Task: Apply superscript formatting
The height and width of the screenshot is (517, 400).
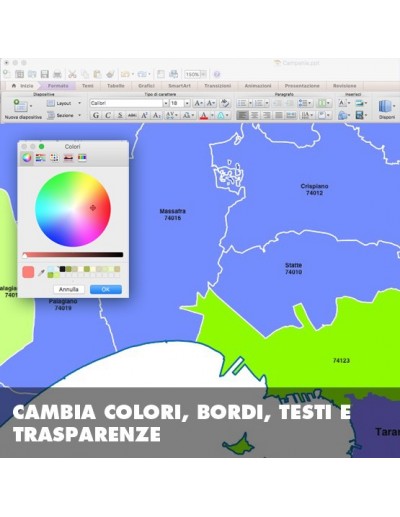Action: pos(144,115)
